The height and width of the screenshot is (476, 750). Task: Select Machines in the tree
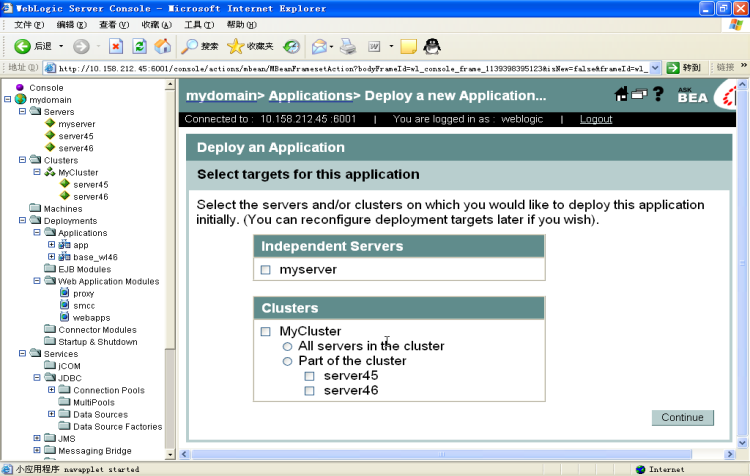click(x=63, y=209)
